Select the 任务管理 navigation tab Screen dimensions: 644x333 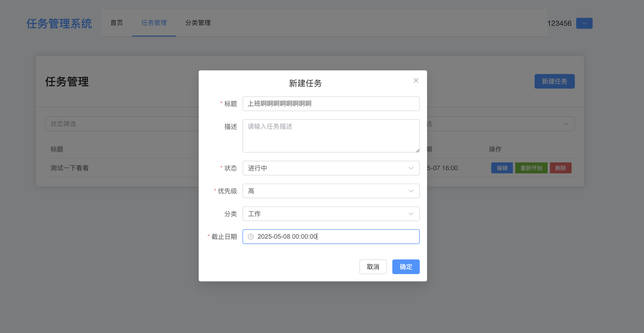click(154, 22)
